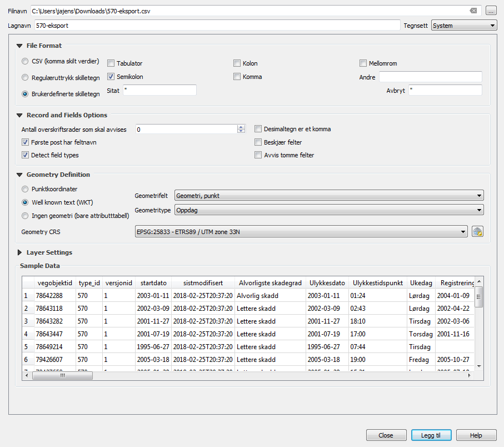The height and width of the screenshot is (447, 504).
Task: Expand the Layer Settings section
Action: click(19, 252)
